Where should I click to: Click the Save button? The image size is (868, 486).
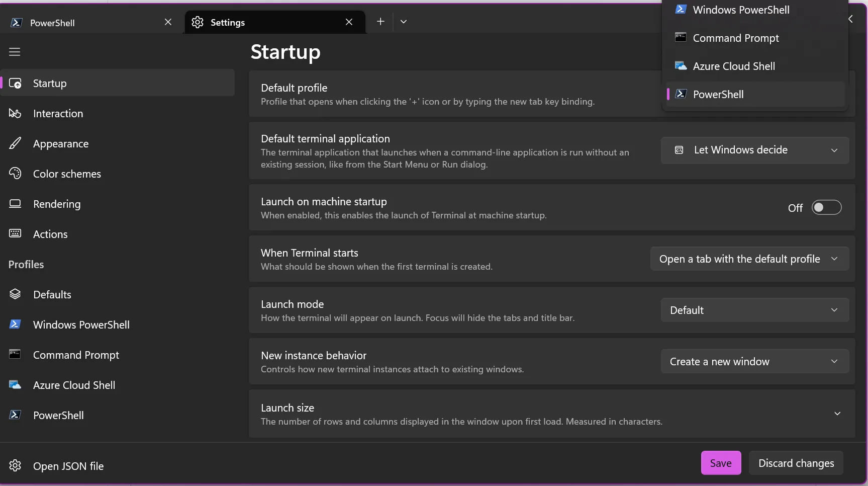click(x=721, y=463)
